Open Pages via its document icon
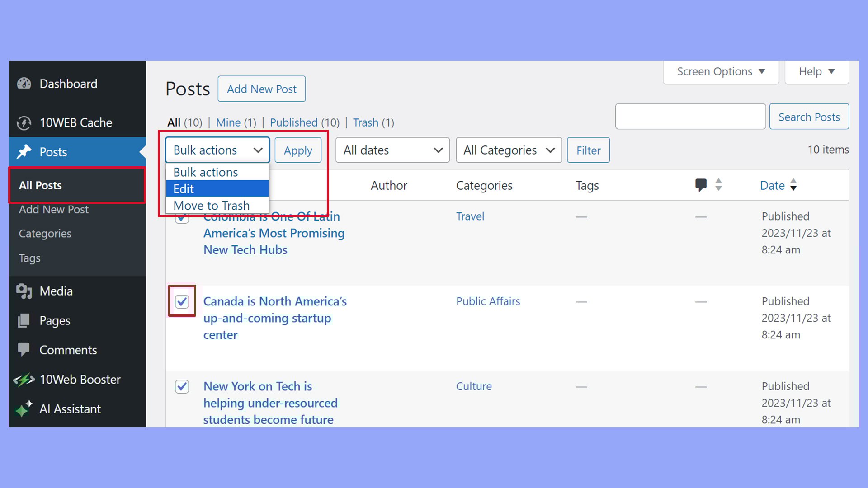This screenshot has width=868, height=488. (24, 320)
